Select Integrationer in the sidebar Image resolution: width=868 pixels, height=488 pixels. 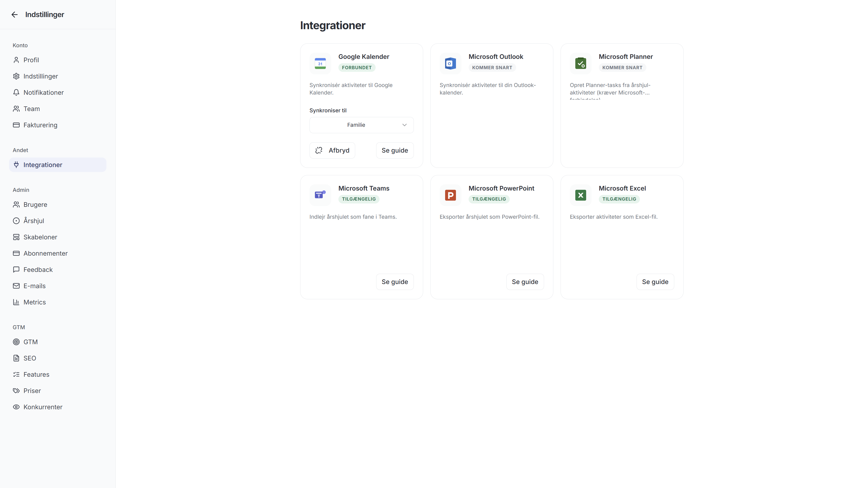(x=58, y=165)
